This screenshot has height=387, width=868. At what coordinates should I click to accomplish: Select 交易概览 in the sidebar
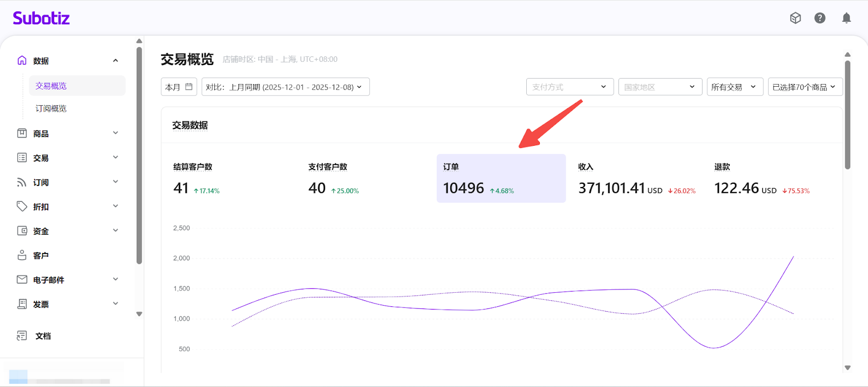tap(51, 86)
